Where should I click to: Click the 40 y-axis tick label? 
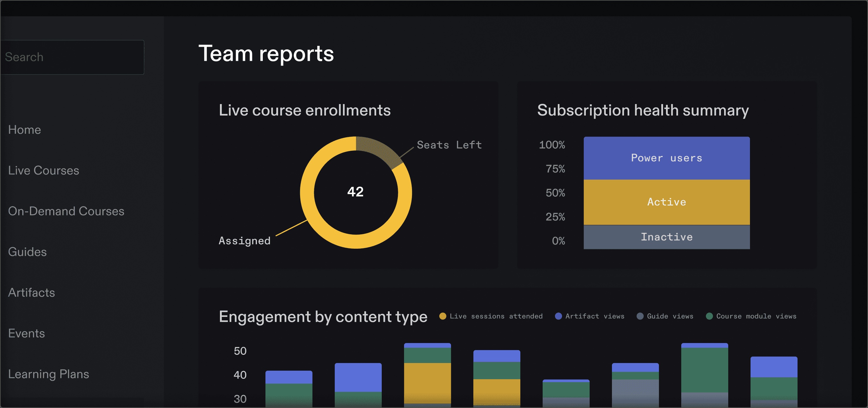(x=240, y=375)
